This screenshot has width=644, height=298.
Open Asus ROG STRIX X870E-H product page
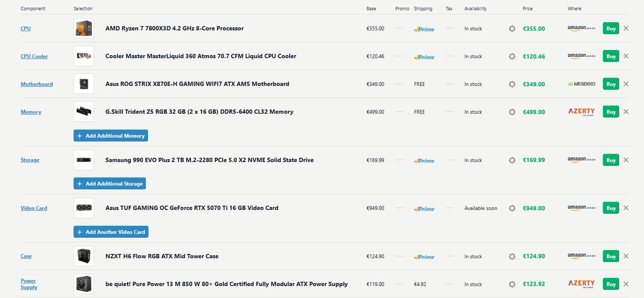pos(197,84)
